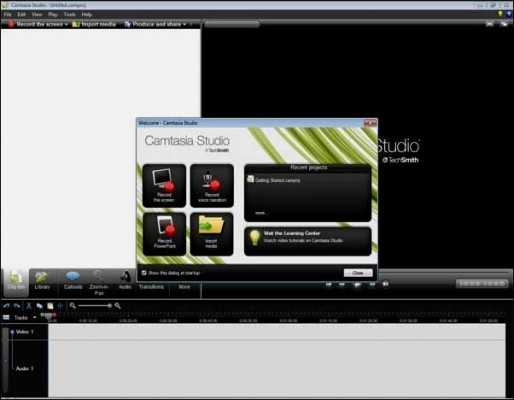Close the Welcome dialog with red X
Screen dimensions: 514x400
(x=370, y=123)
